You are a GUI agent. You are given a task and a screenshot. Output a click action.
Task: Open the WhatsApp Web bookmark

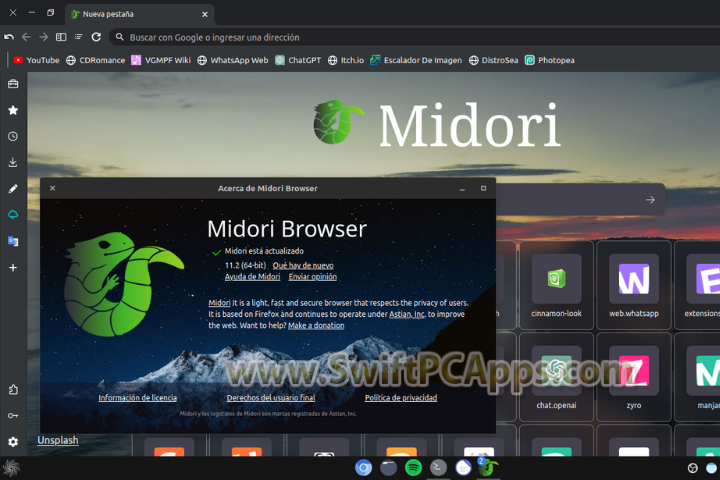pos(233,60)
